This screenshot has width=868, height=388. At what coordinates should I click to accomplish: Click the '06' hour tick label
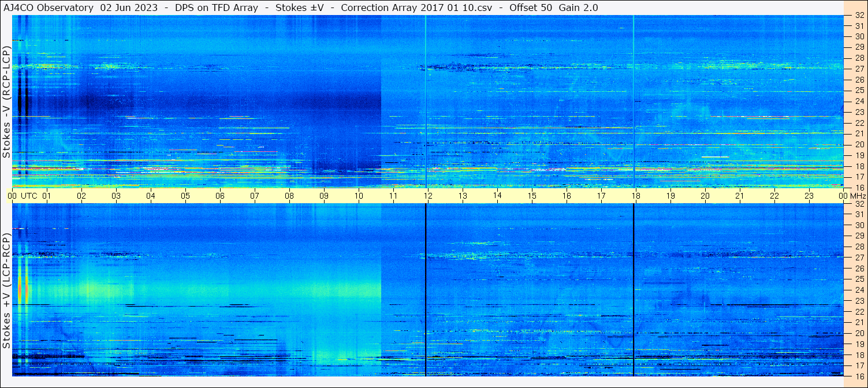click(x=220, y=196)
